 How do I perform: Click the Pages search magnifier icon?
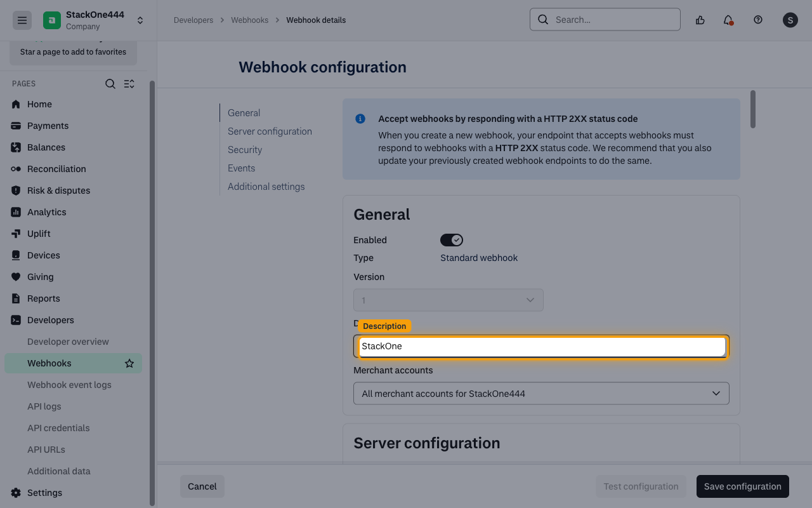point(110,84)
